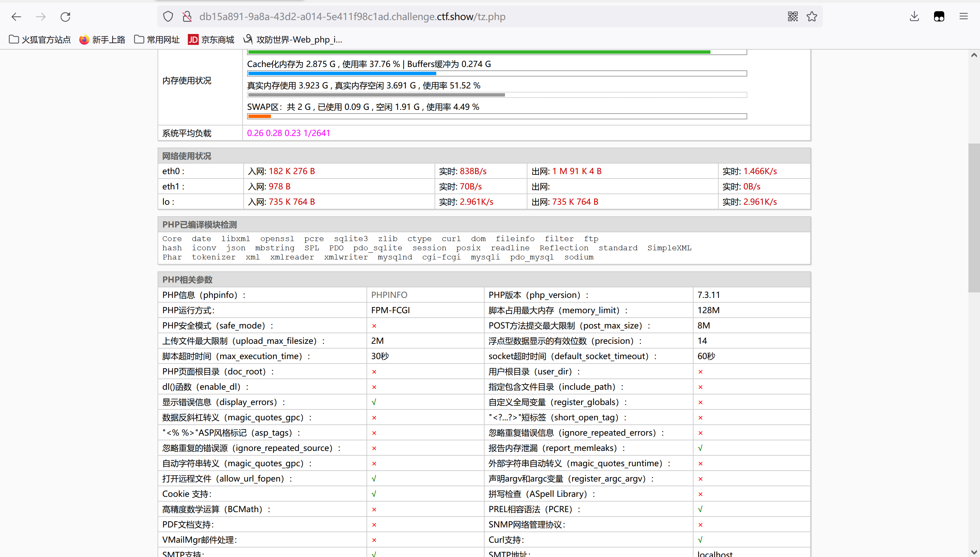Image resolution: width=980 pixels, height=557 pixels.
Task: Open the tracking protection shield icon
Action: 168,16
